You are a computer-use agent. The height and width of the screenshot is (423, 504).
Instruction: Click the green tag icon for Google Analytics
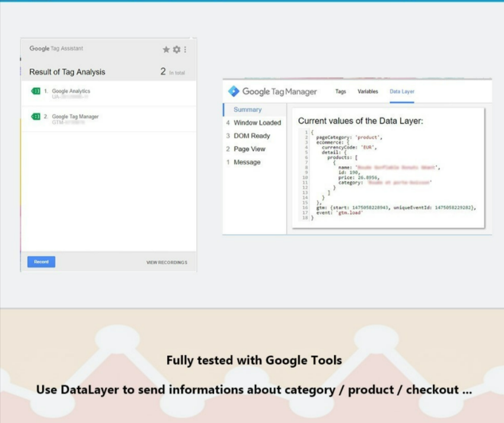[x=36, y=91]
